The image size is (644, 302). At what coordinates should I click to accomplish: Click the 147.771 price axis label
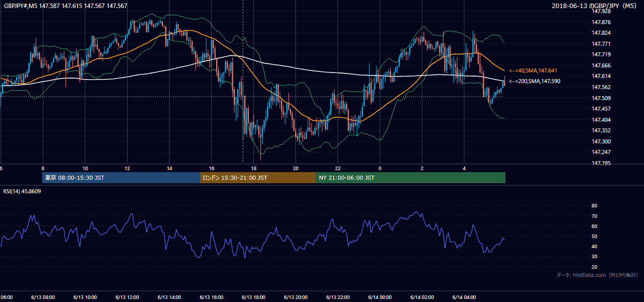pyautogui.click(x=601, y=44)
